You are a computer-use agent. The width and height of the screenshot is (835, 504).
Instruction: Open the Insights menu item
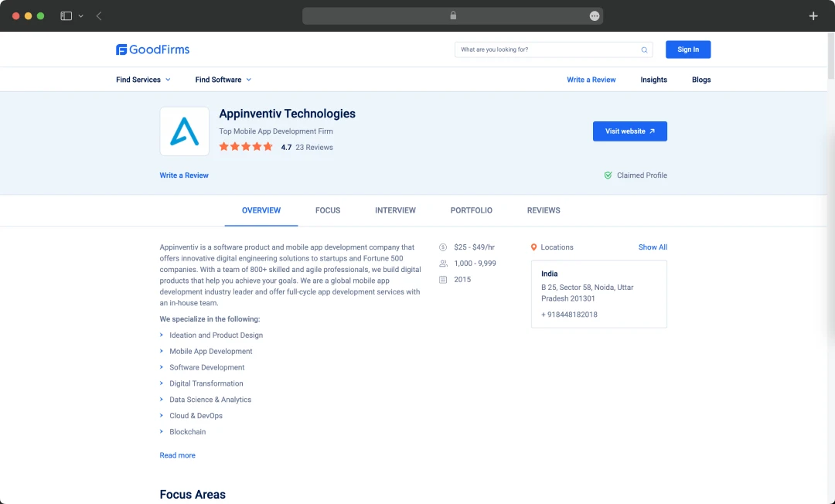(x=653, y=80)
